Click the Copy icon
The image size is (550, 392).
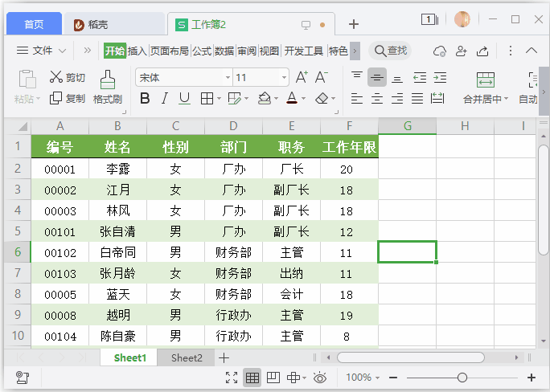55,98
